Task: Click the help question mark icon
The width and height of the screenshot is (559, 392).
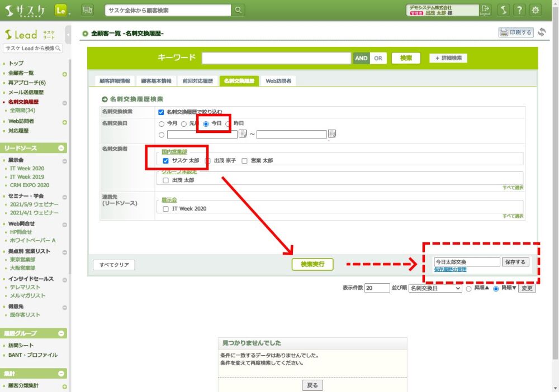Action: coord(519,10)
